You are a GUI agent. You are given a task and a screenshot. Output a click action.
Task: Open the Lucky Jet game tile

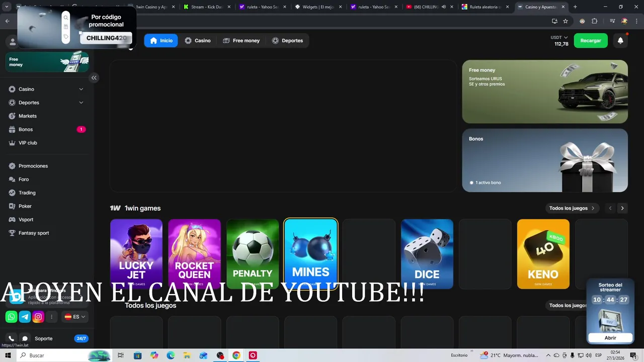click(x=136, y=254)
